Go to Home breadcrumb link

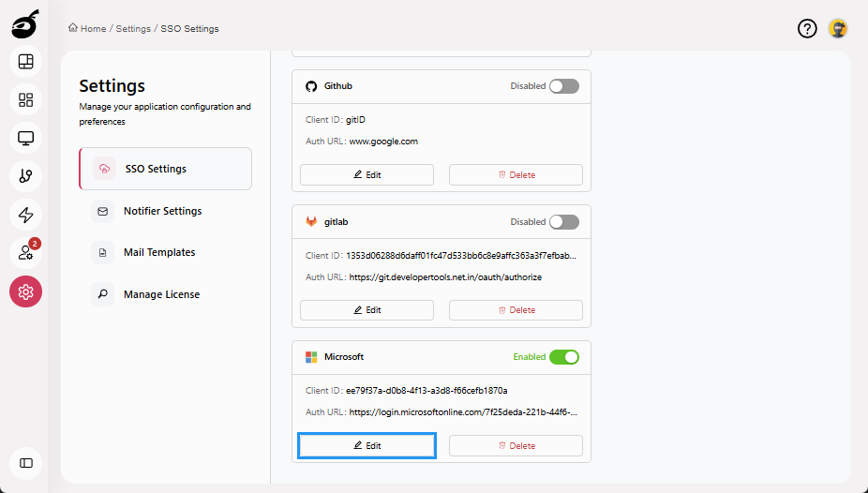pos(93,29)
